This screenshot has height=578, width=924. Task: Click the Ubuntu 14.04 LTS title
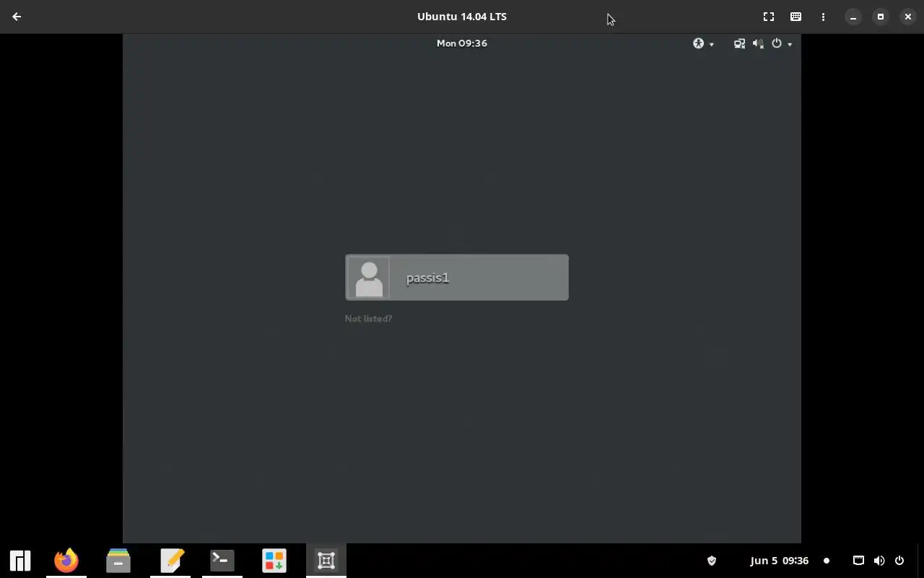(x=462, y=17)
